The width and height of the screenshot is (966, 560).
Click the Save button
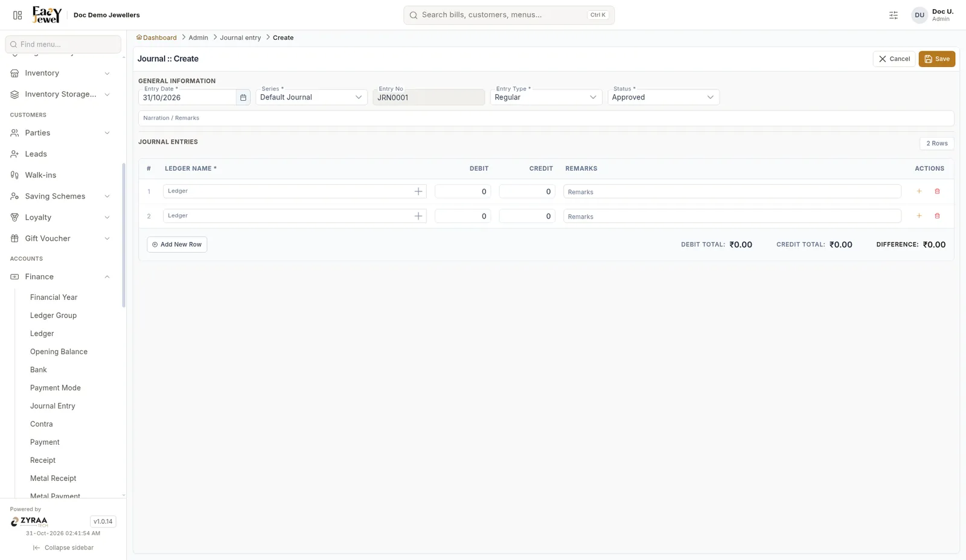pyautogui.click(x=936, y=59)
